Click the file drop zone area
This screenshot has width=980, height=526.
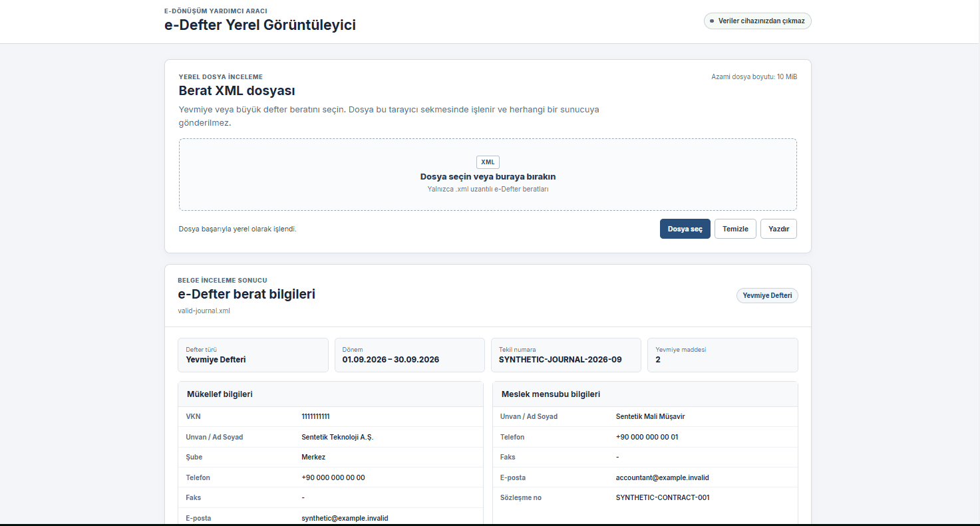[x=488, y=175]
